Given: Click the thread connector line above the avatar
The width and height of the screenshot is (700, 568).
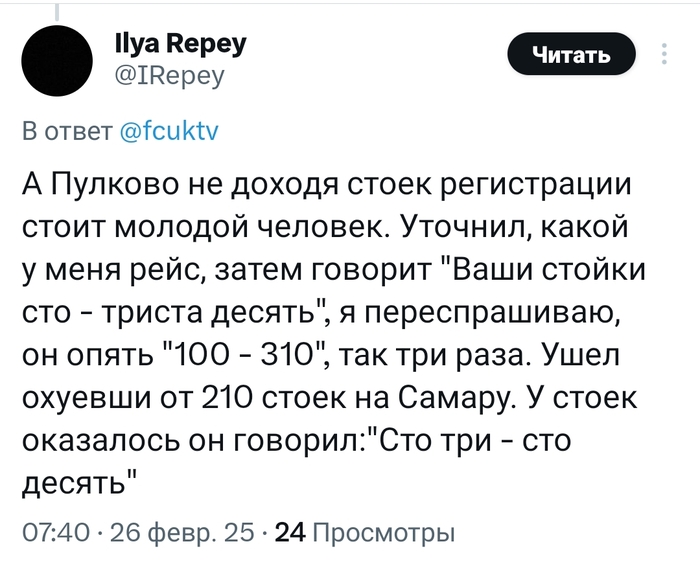Looking at the screenshot, I should click(x=57, y=9).
